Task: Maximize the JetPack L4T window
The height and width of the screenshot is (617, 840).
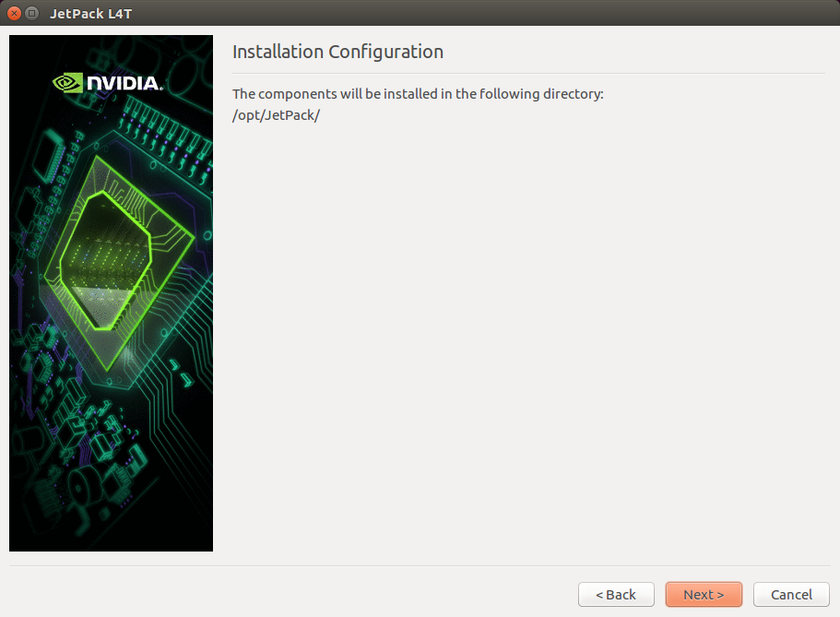Action: [32, 13]
